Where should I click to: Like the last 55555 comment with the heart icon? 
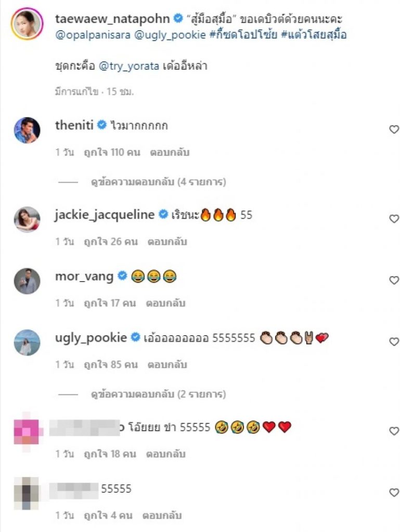coord(394,493)
